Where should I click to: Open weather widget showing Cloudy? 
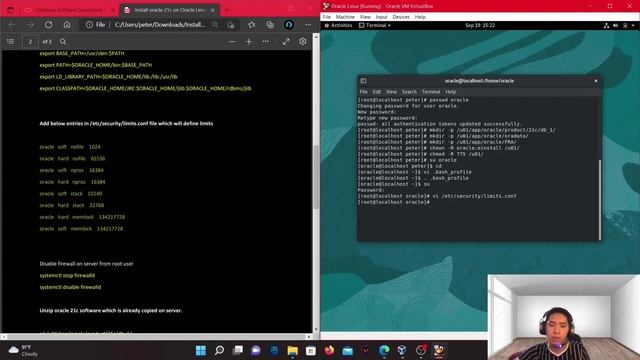pos(24,351)
